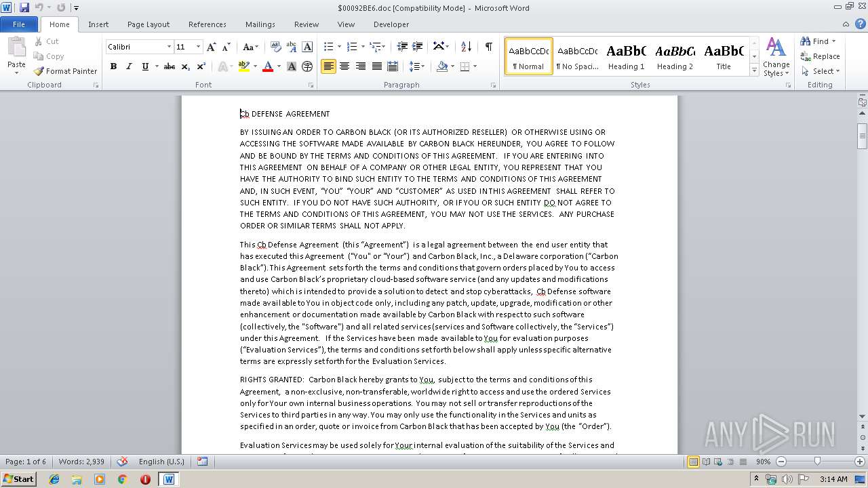This screenshot has height=488, width=868.
Task: Toggle Underline formatting
Action: [x=145, y=66]
